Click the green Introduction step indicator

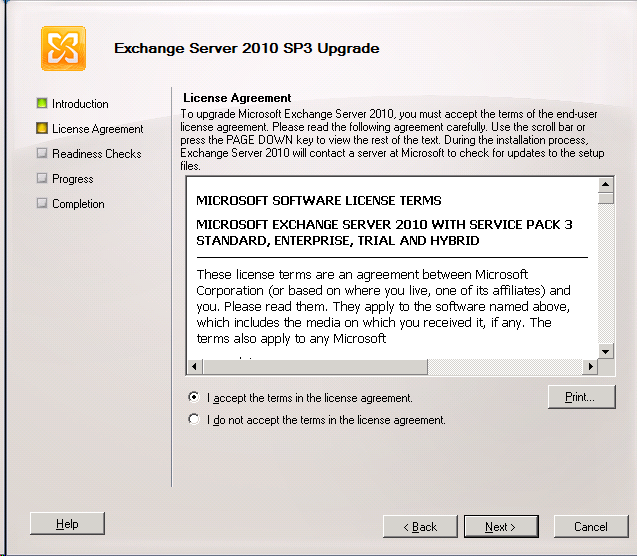(42, 103)
